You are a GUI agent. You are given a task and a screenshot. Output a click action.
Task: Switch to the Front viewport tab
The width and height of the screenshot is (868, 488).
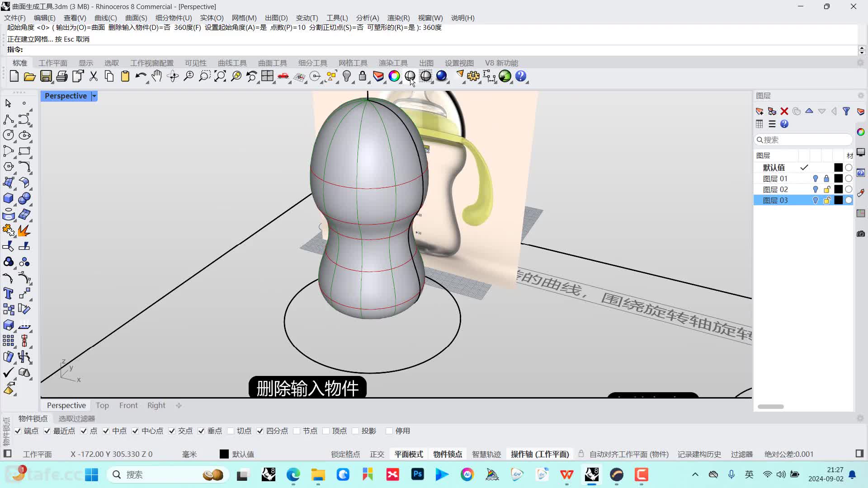(x=128, y=405)
